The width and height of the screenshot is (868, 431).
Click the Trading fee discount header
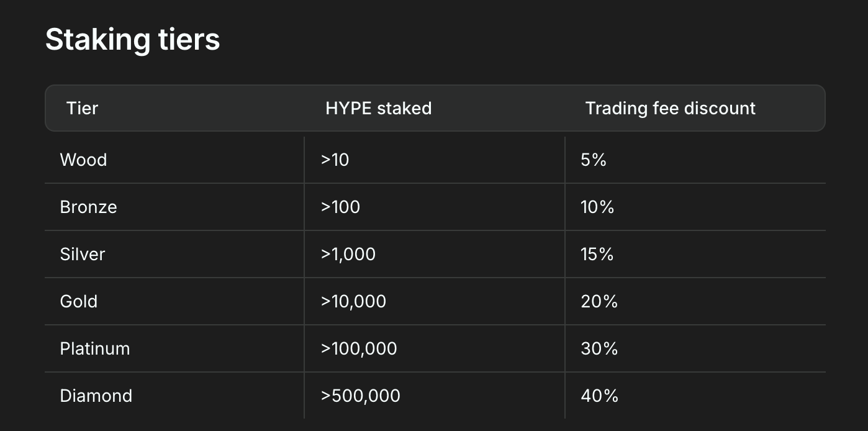point(671,109)
